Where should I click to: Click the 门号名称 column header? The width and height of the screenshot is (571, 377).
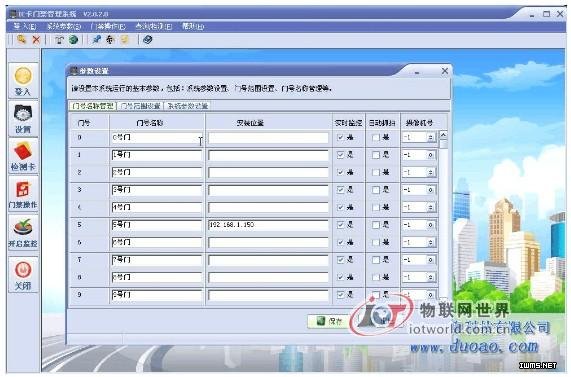[150, 123]
